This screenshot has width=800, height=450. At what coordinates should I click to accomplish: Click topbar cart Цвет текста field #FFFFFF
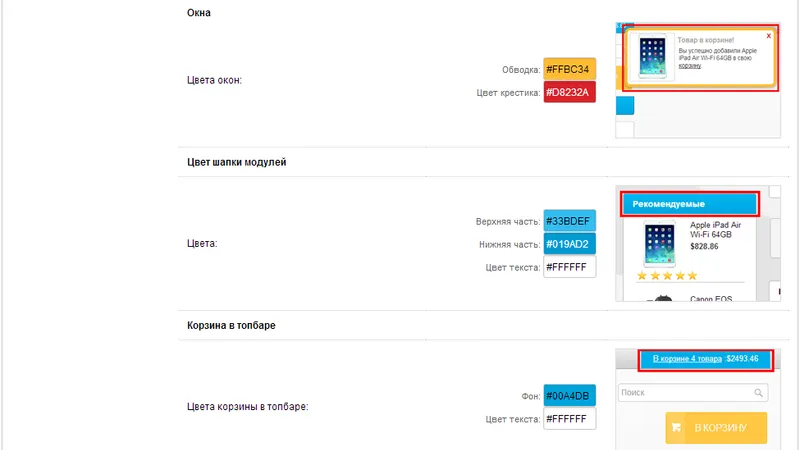point(569,419)
